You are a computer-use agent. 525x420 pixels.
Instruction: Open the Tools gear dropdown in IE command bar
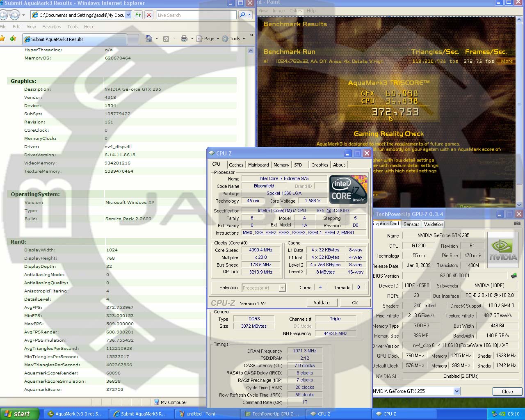(233, 39)
